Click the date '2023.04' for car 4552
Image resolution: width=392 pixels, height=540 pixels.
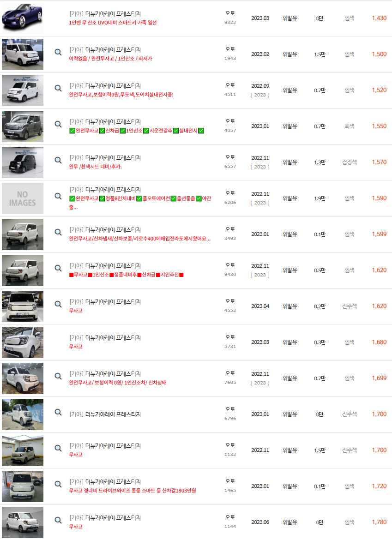(x=260, y=306)
